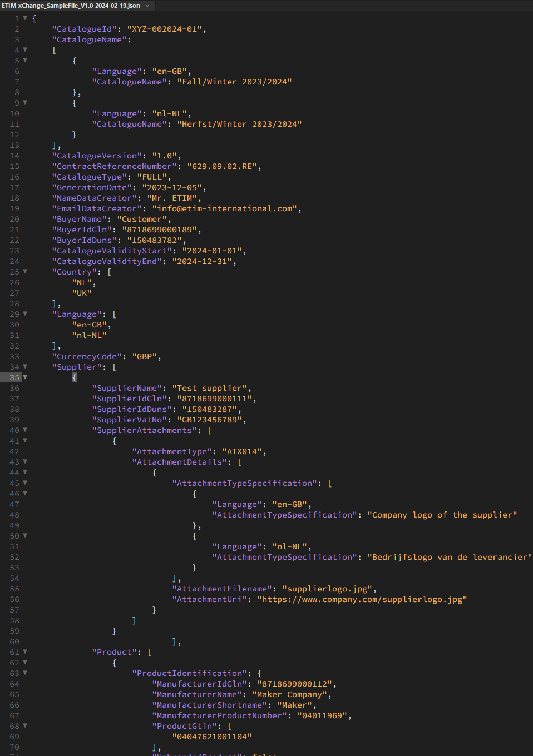This screenshot has width=533, height=756.
Task: Click the "Bedrijfslogo van de leverancier" string
Action: click(450, 557)
